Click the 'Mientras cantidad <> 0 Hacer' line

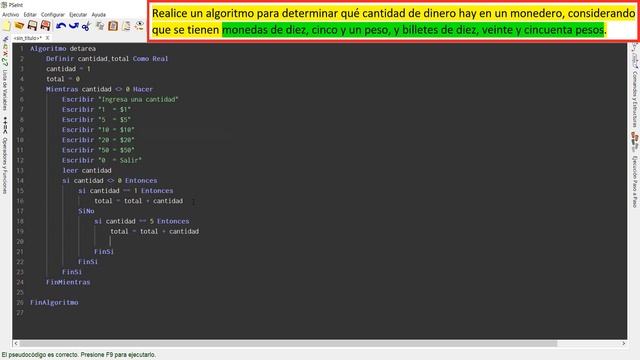(x=99, y=89)
